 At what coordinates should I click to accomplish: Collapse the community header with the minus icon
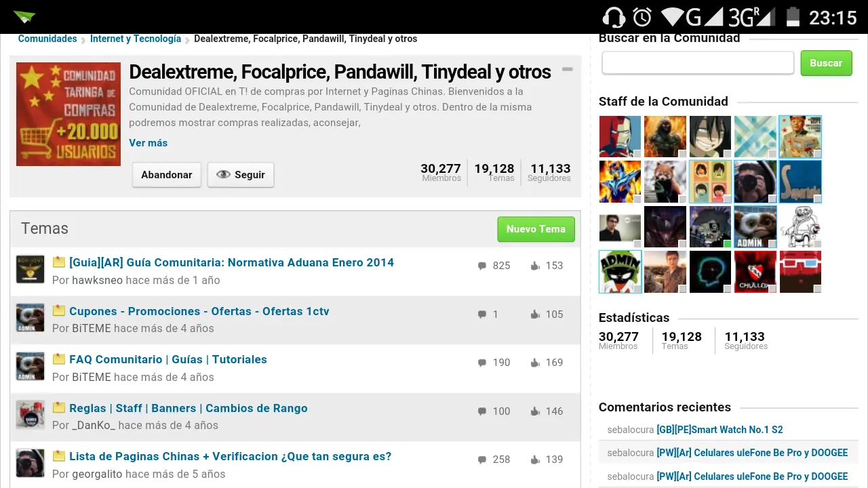coord(568,69)
